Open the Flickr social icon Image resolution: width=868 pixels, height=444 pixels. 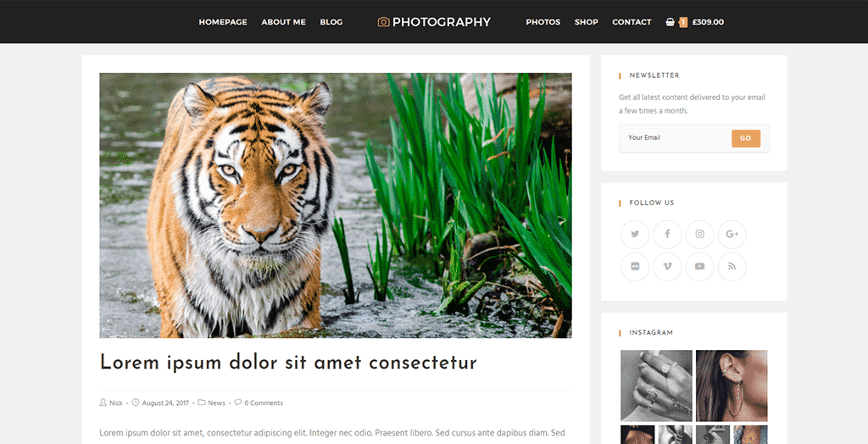click(x=634, y=267)
